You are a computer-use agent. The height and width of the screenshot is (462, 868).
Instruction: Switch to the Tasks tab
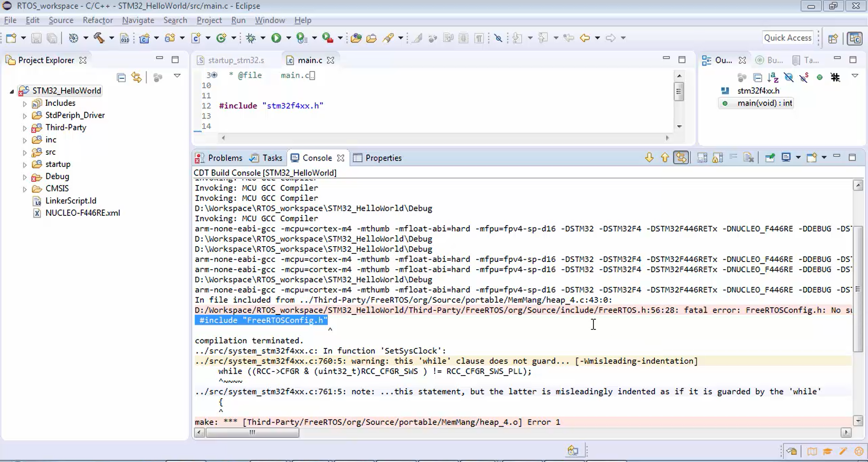(266, 158)
